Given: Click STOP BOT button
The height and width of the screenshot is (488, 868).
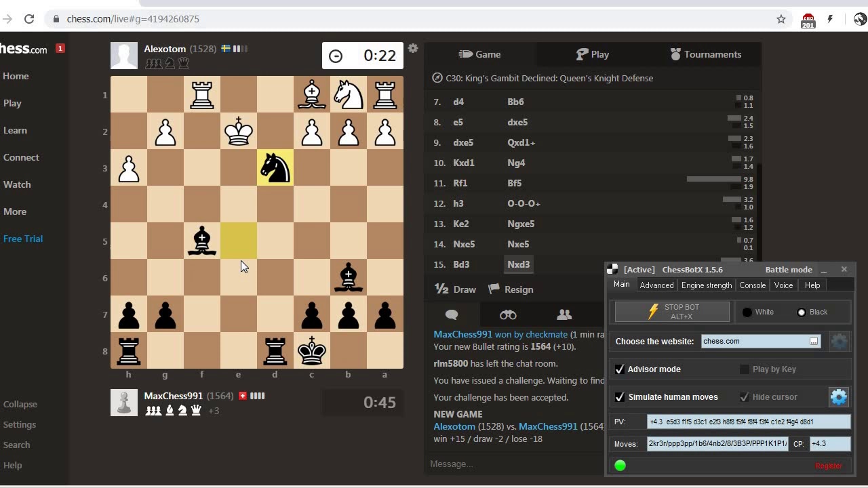Looking at the screenshot, I should tap(673, 312).
